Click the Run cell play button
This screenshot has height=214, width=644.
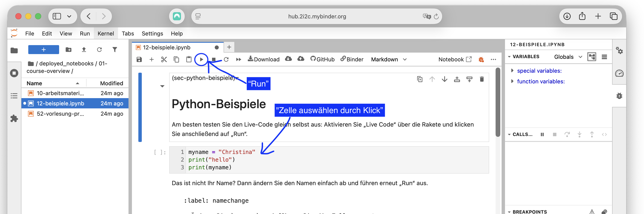coord(201,59)
